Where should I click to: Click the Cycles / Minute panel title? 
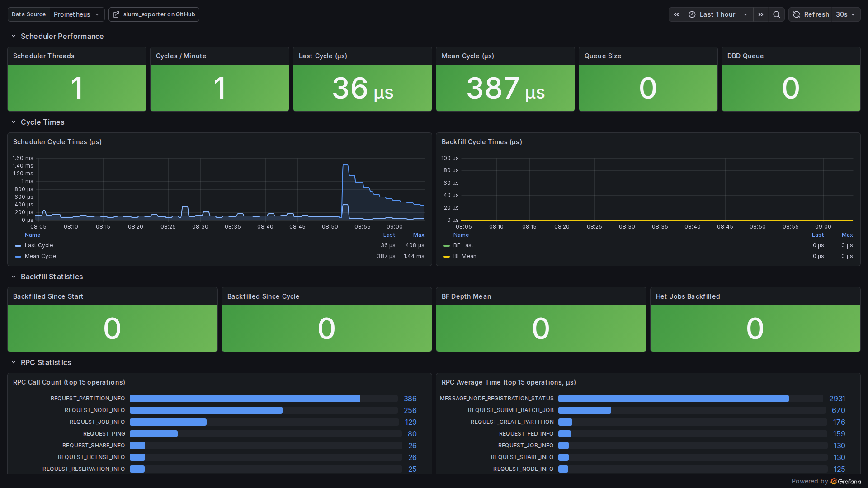(x=181, y=56)
